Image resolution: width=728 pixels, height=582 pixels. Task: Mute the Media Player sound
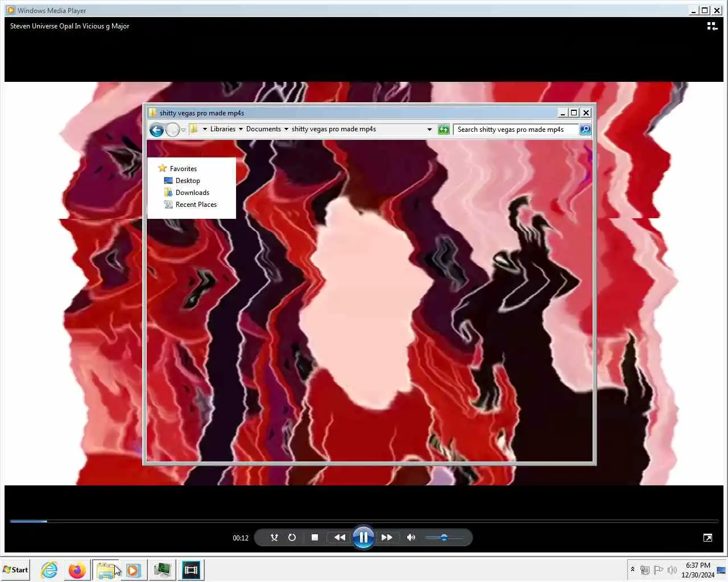coord(411,537)
